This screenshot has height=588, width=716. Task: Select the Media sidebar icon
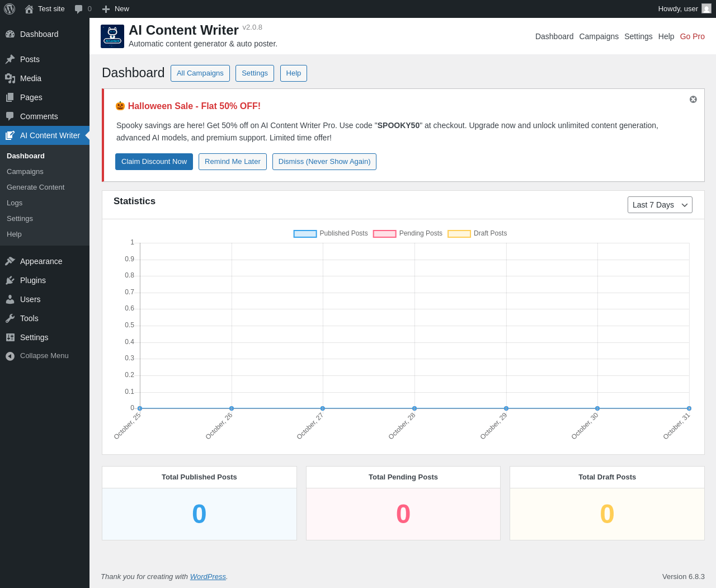coord(10,78)
